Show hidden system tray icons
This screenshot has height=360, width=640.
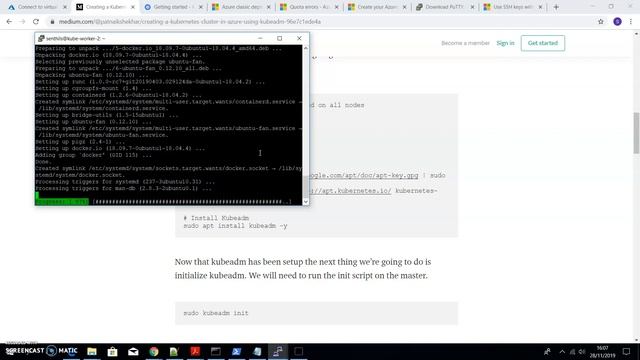562,352
